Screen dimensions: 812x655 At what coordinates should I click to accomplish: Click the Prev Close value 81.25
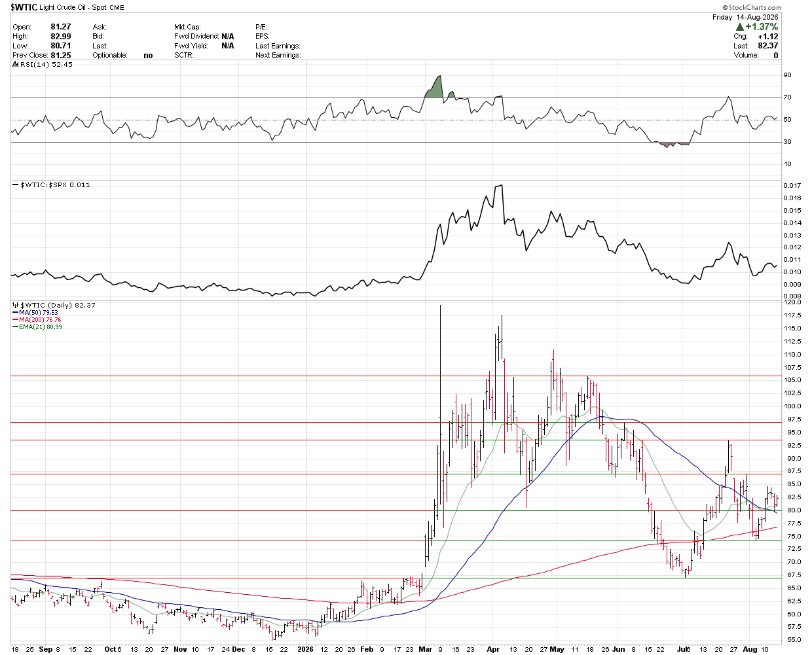point(61,56)
